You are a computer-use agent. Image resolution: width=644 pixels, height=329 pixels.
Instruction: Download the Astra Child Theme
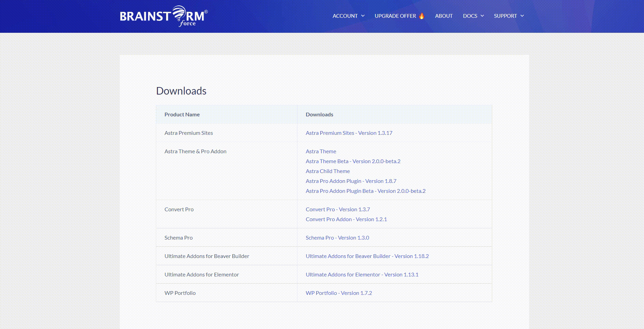tap(328, 171)
